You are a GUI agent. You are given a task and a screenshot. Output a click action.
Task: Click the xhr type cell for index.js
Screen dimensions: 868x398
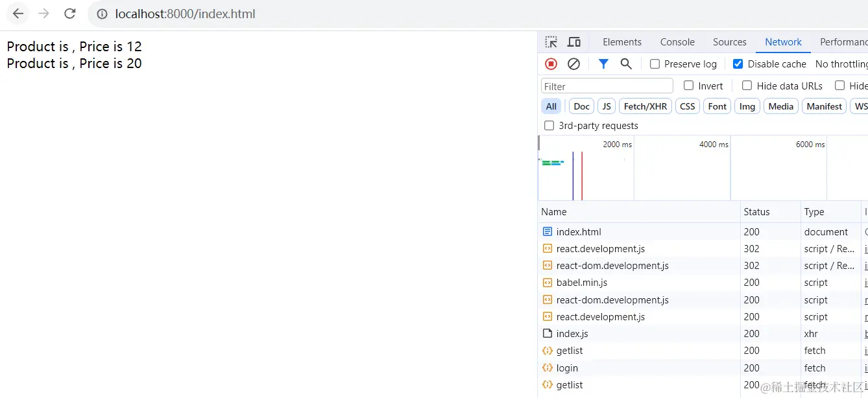coord(830,334)
